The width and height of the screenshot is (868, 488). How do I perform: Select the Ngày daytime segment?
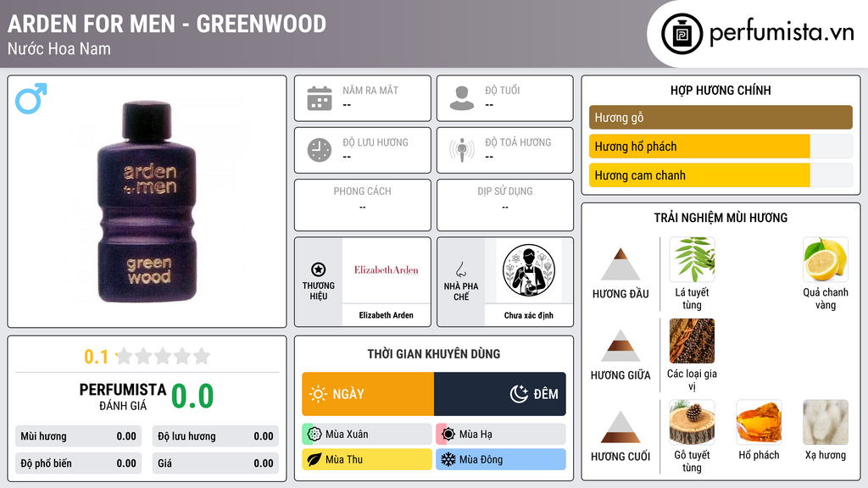(x=368, y=394)
